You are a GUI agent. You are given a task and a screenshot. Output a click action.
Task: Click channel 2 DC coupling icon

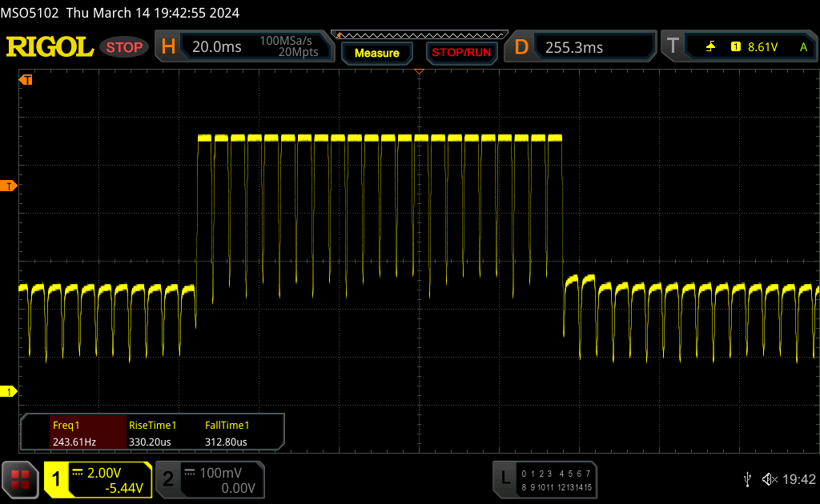pyautogui.click(x=190, y=472)
